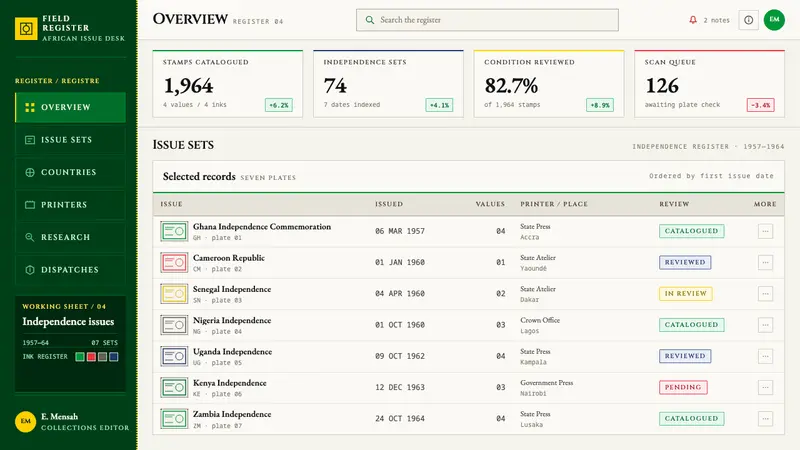Open Dispatches from the sidebar
The image size is (800, 450).
pyautogui.click(x=70, y=270)
